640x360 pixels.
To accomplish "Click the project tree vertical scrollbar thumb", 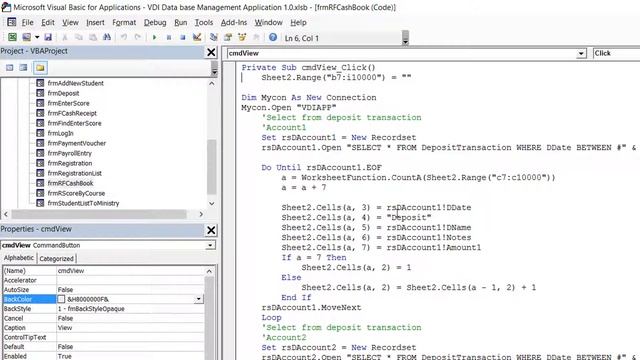I will 211,167.
